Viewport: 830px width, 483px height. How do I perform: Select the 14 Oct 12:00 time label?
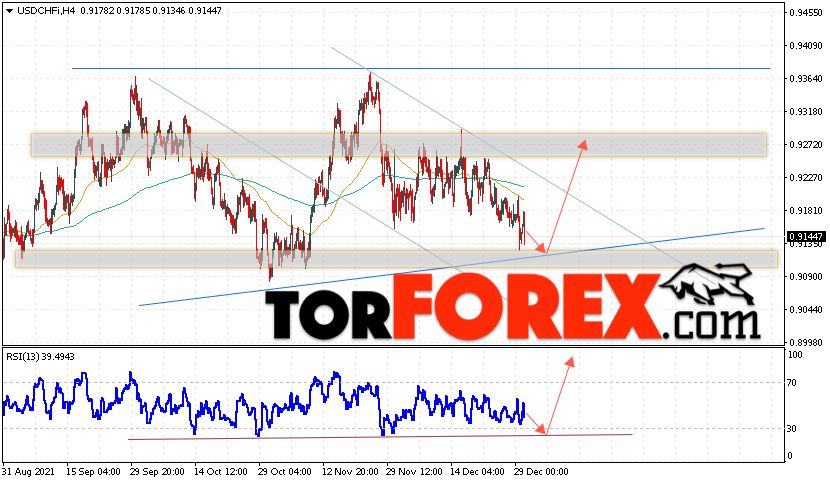[221, 471]
